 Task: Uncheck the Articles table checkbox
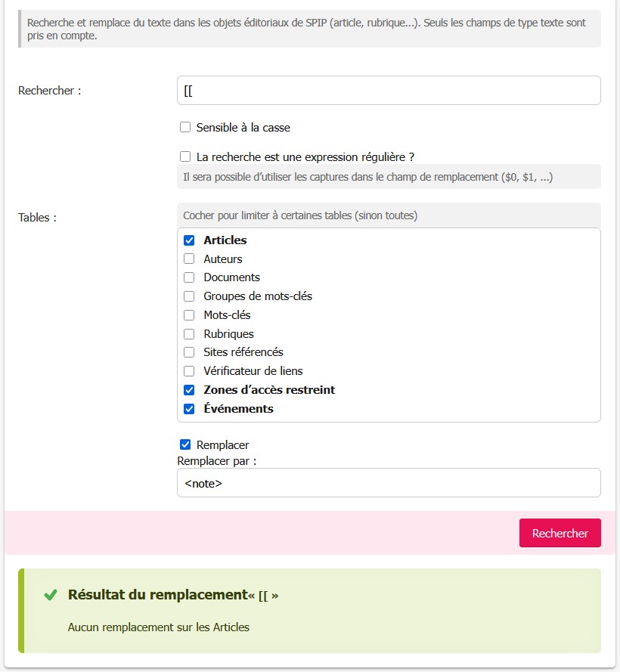pyautogui.click(x=190, y=240)
